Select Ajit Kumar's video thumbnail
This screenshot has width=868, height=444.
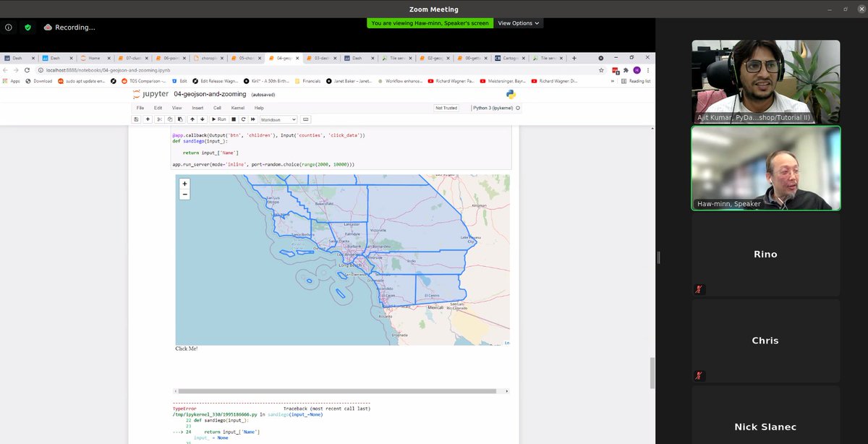point(766,82)
